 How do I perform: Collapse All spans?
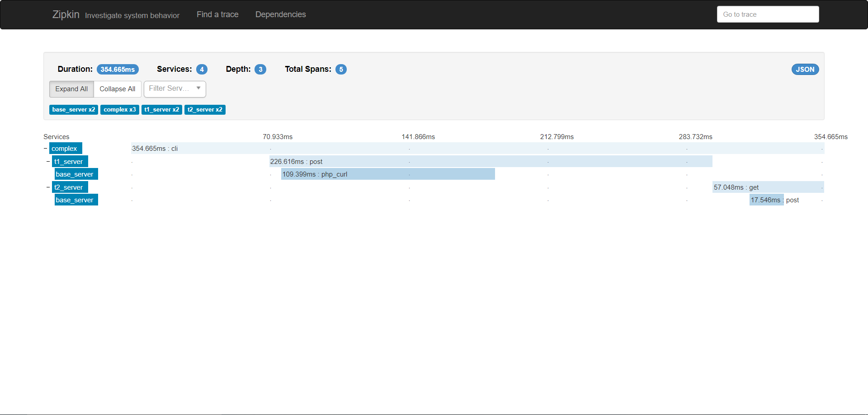[118, 89]
